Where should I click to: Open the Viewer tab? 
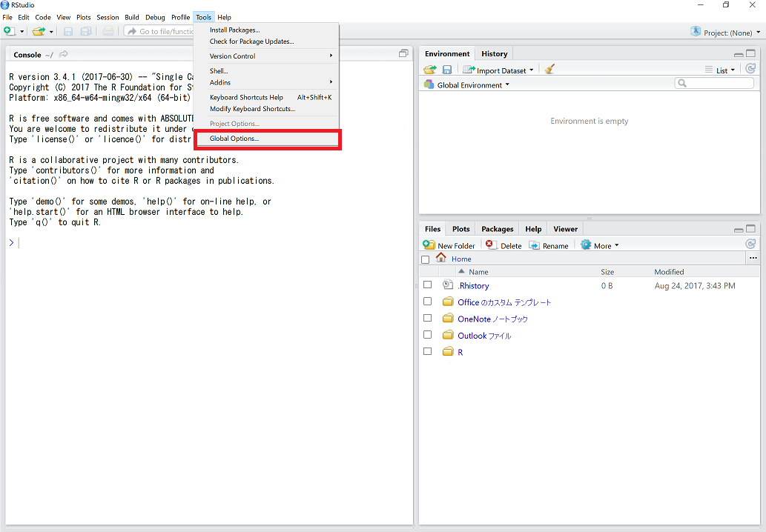coord(565,229)
